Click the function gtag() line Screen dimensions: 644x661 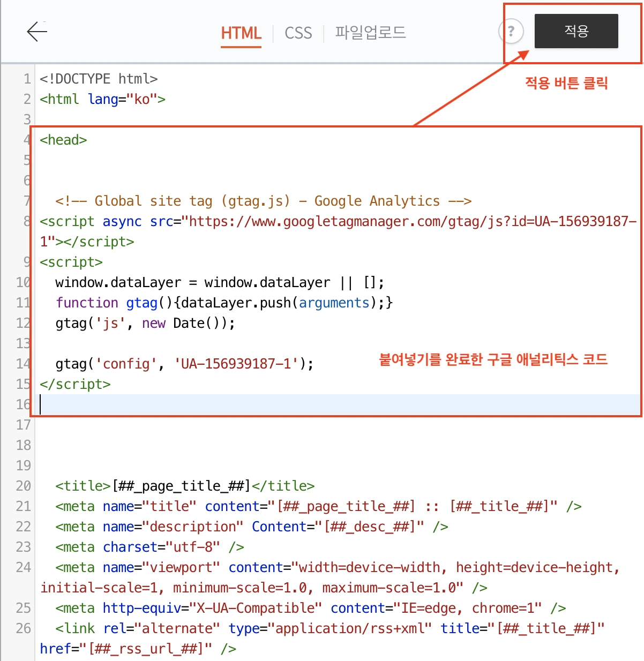[224, 303]
